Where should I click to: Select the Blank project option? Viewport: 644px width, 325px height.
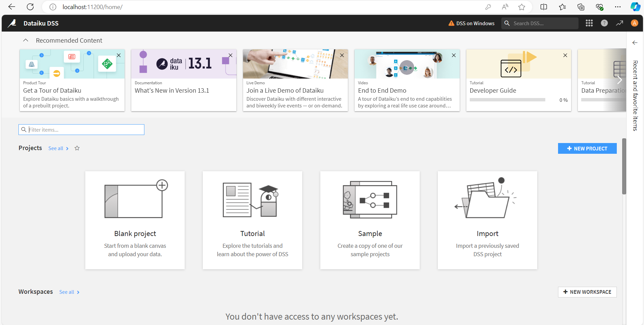tap(135, 220)
